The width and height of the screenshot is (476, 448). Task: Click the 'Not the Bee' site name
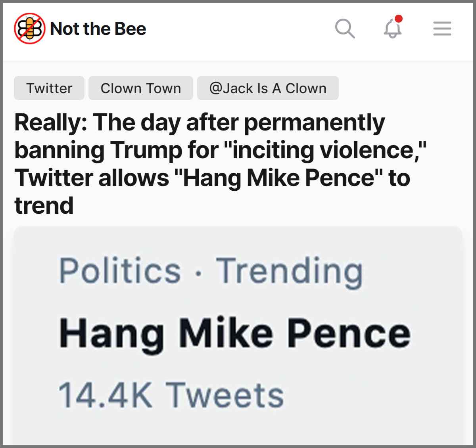(x=98, y=29)
